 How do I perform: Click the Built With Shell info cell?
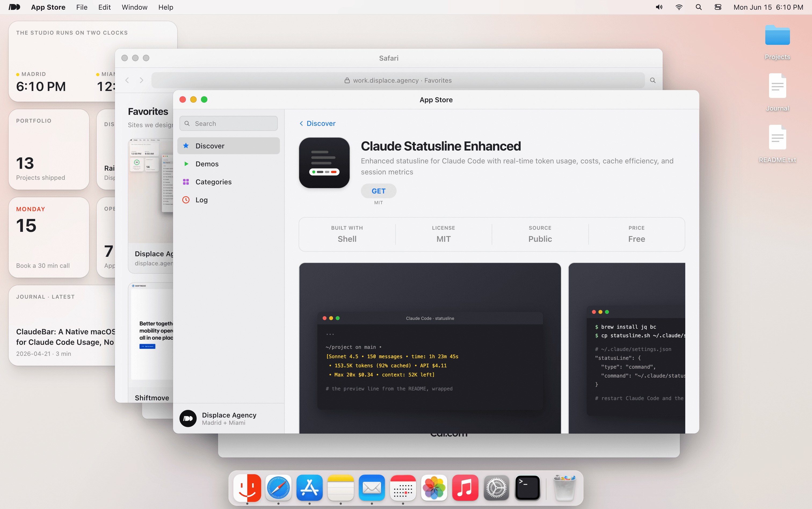tap(347, 234)
